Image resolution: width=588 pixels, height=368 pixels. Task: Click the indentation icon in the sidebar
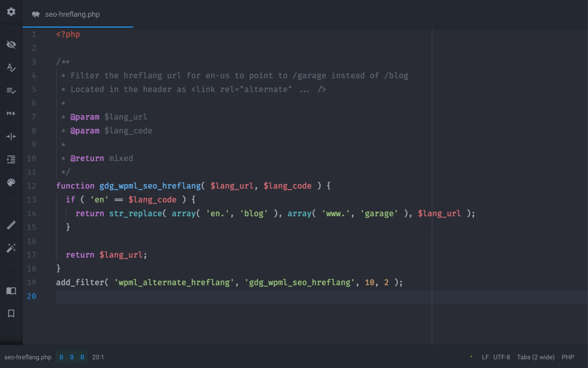point(11,159)
